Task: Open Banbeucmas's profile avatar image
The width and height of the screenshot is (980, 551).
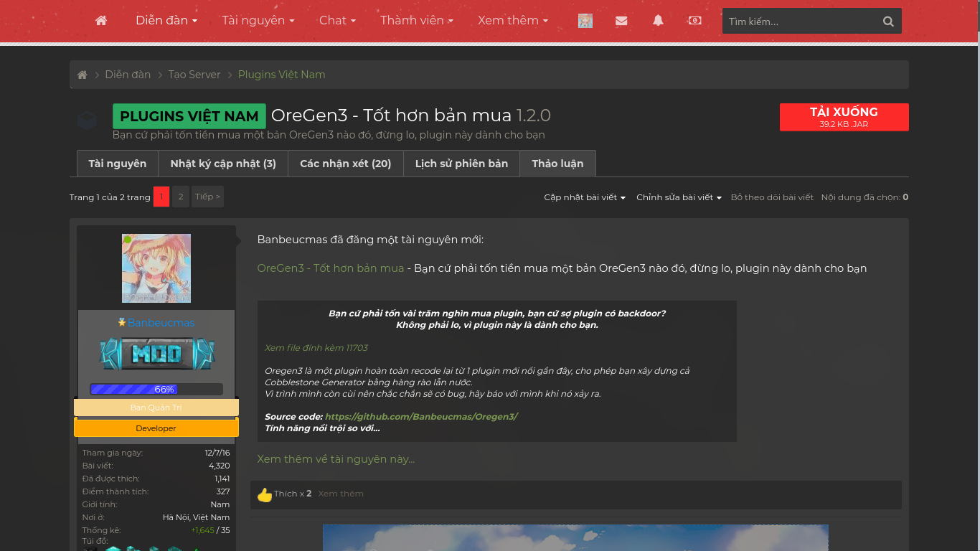Action: (x=156, y=268)
